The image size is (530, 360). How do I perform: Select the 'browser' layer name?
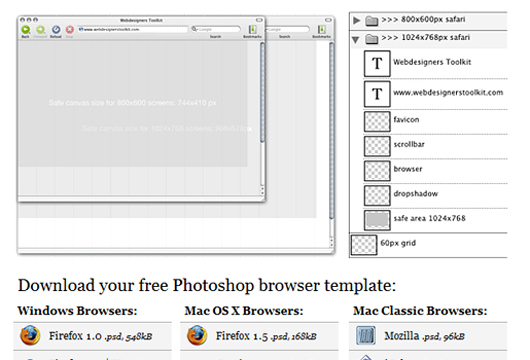click(x=408, y=169)
